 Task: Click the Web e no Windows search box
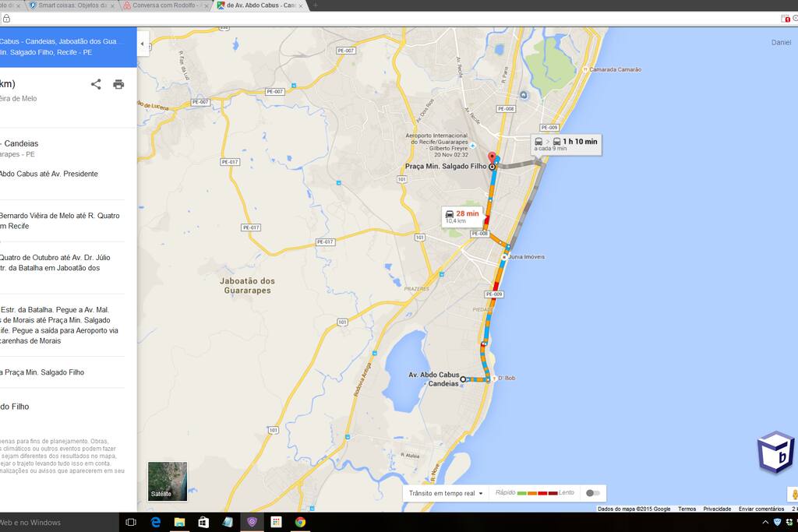coord(58,523)
